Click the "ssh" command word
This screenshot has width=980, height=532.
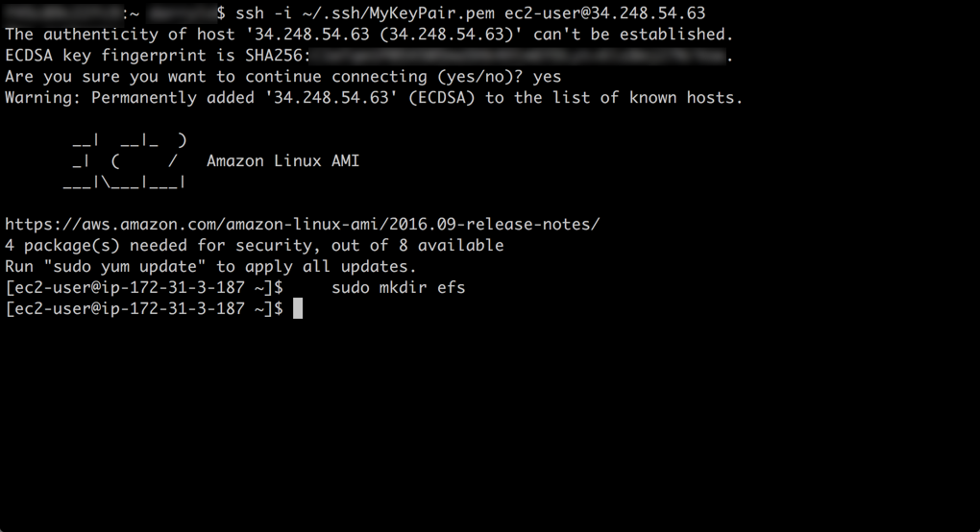click(x=249, y=13)
